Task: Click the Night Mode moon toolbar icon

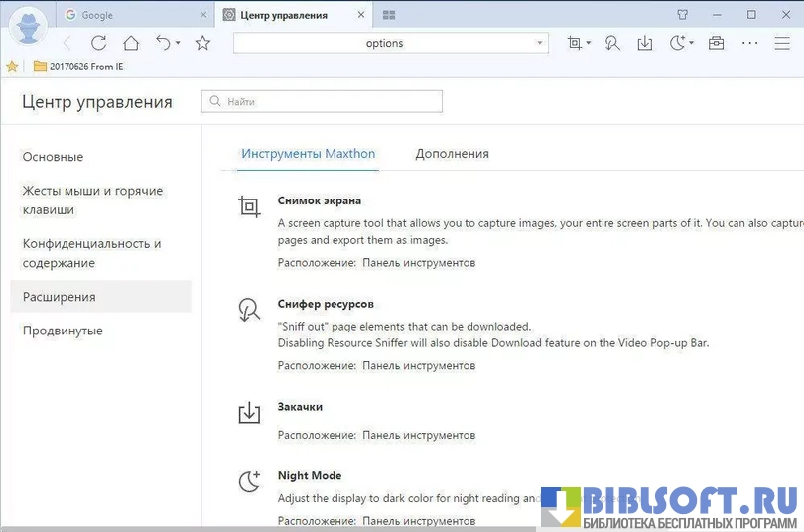Action: 678,43
